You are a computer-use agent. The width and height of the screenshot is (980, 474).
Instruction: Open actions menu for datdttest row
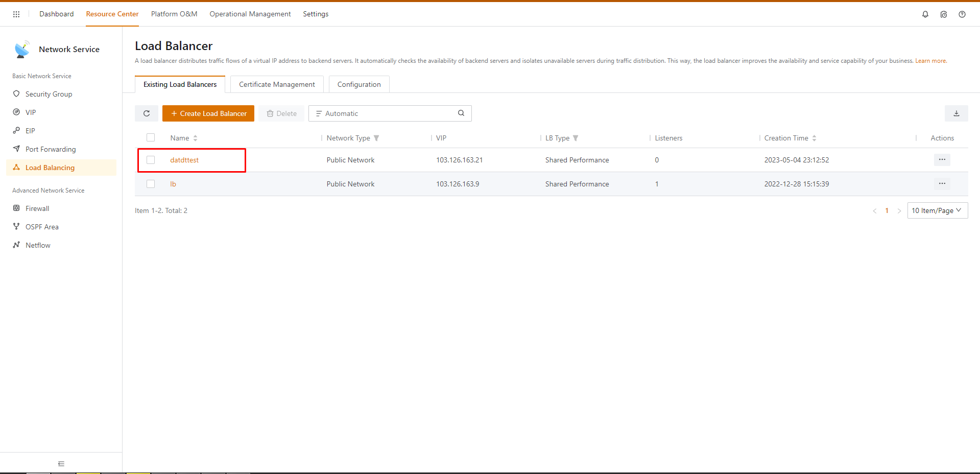pyautogui.click(x=942, y=160)
